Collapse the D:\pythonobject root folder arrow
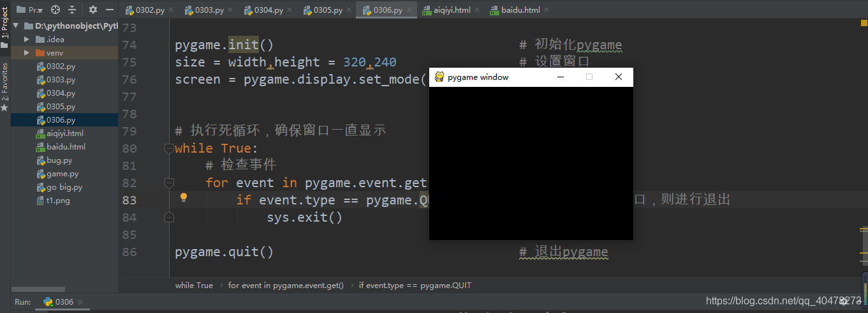The width and height of the screenshot is (868, 313). click(x=16, y=26)
